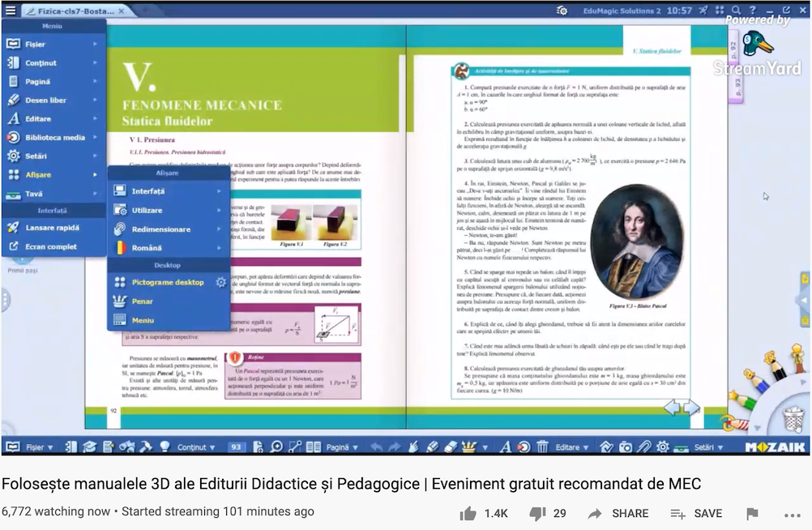Screen dimensions: 812x530
Task: Toggle Pictograme desktop display option
Action: click(x=167, y=282)
